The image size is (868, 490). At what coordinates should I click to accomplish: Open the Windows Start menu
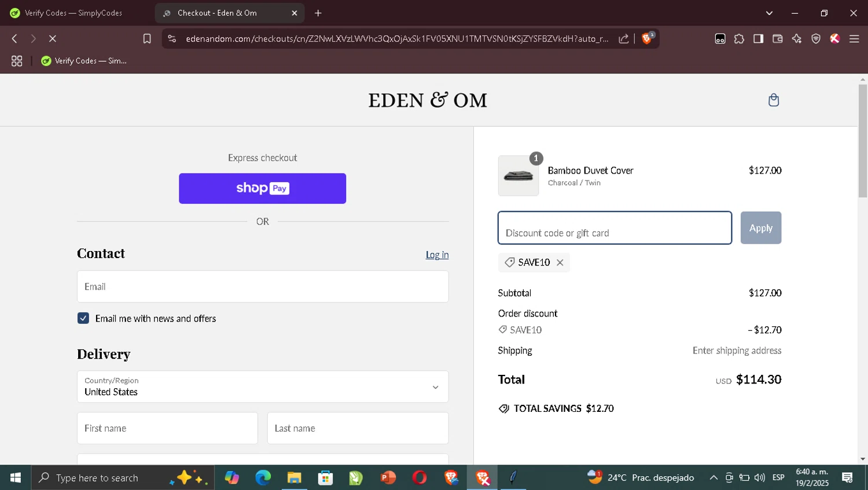pos(16,477)
